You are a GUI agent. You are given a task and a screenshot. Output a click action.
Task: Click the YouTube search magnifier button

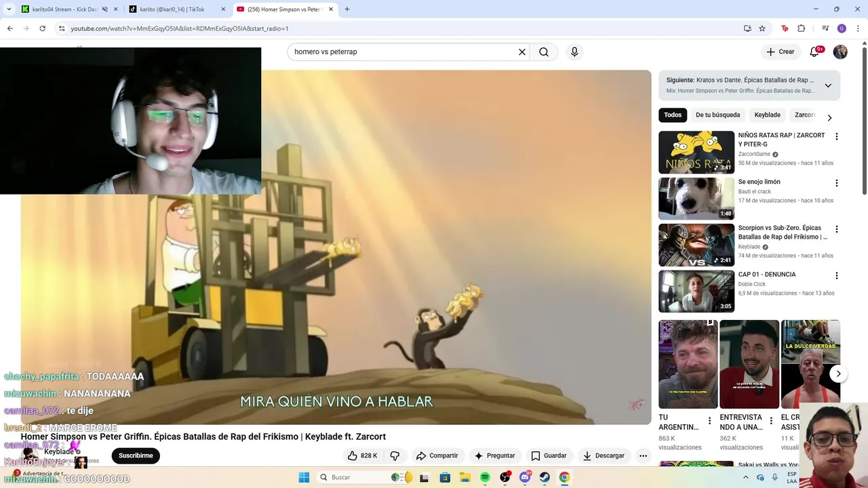pyautogui.click(x=544, y=52)
